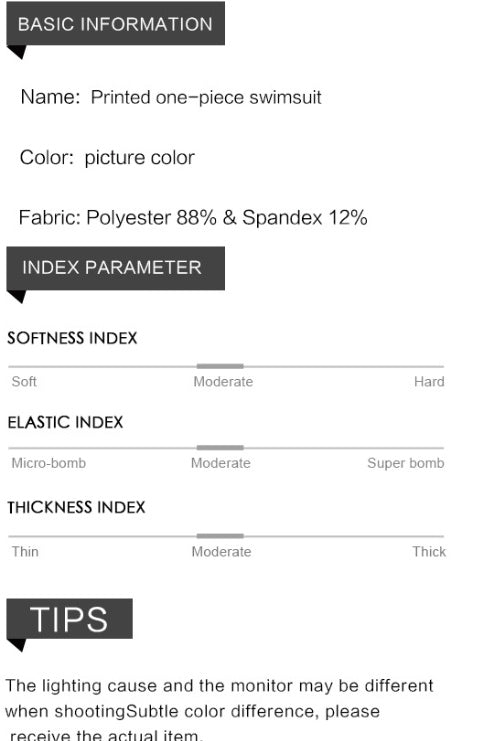Click the SOFTNESS INDEX heading
The height and width of the screenshot is (741, 500).
click(x=72, y=338)
